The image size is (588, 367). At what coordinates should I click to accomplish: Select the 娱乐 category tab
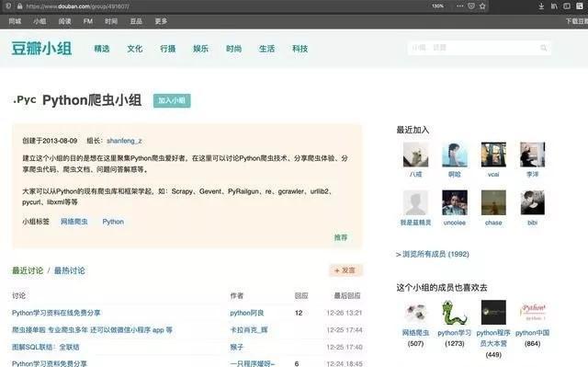pos(200,49)
